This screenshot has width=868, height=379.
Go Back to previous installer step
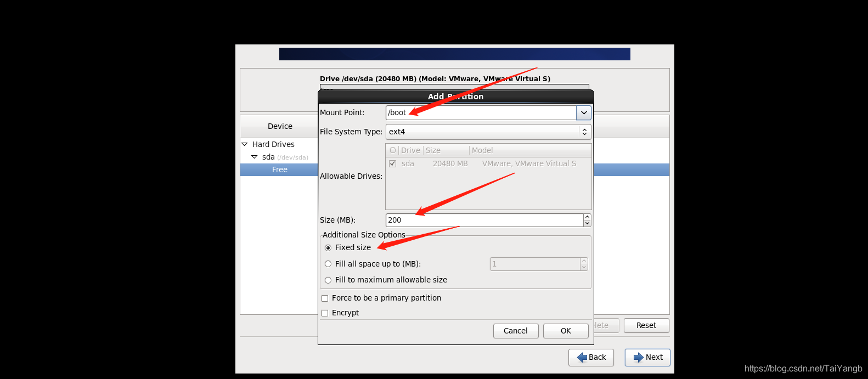tap(591, 358)
